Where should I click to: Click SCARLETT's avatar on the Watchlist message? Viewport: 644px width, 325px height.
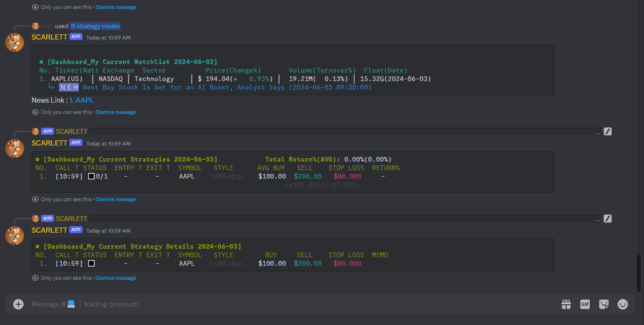[15, 42]
